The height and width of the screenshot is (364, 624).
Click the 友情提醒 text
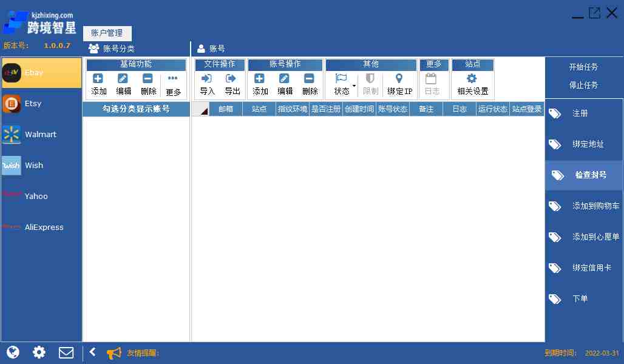pyautogui.click(x=143, y=353)
